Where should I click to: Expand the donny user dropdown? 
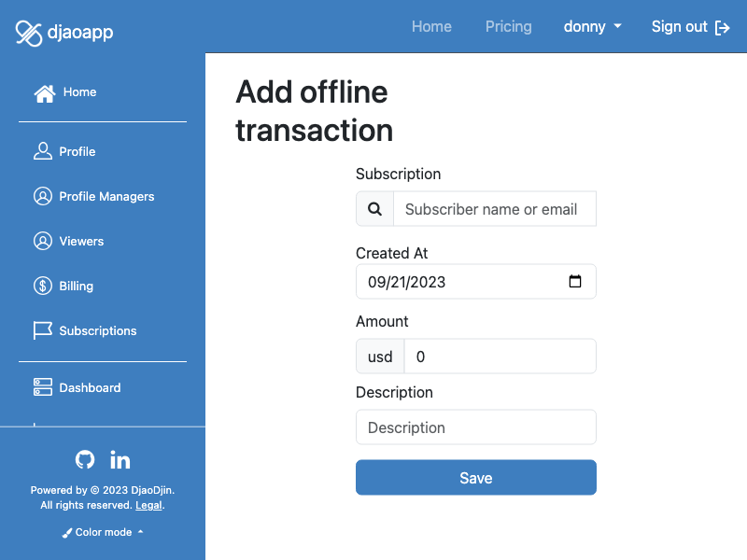[x=592, y=27]
